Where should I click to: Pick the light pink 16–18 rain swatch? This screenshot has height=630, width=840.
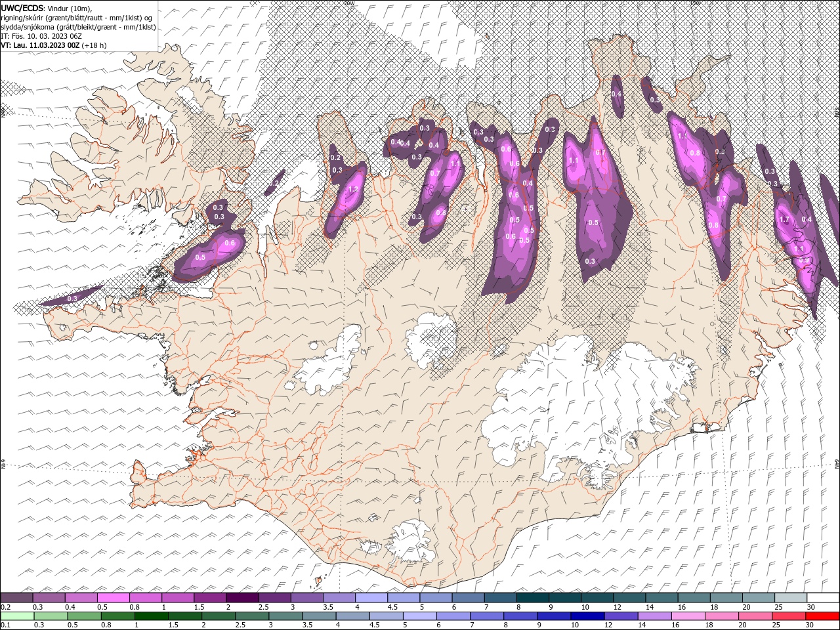coord(687,616)
